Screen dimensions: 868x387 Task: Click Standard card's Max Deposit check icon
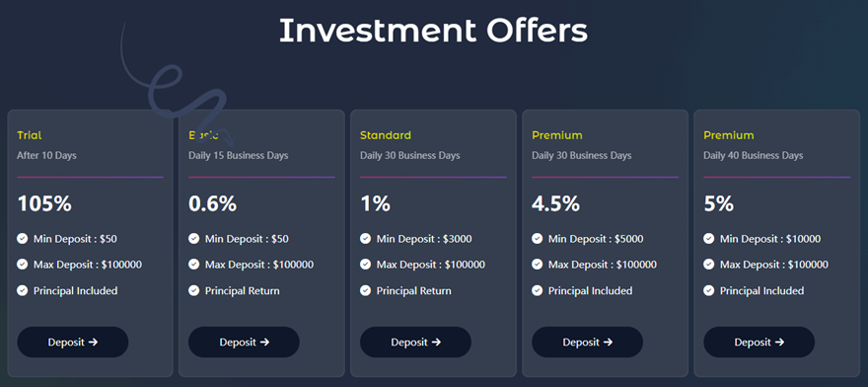[x=365, y=265]
